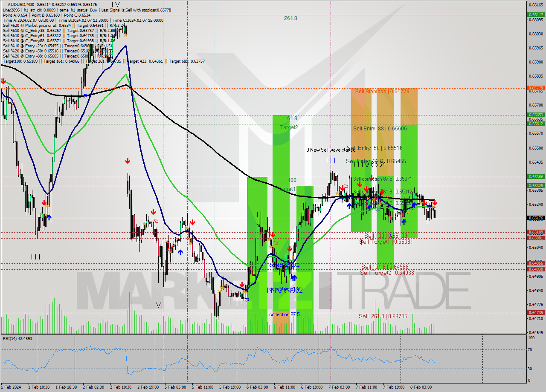This screenshot has width=546, height=392.
Task: Select the red sell arrow above the 2 Feb gap-down
Action: click(128, 161)
